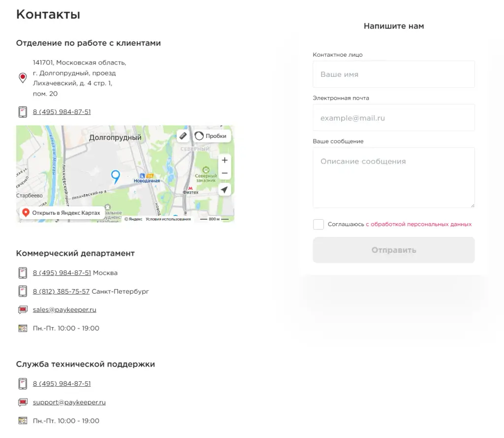
Task: Click the textarea resize handle corner
Action: click(472, 205)
